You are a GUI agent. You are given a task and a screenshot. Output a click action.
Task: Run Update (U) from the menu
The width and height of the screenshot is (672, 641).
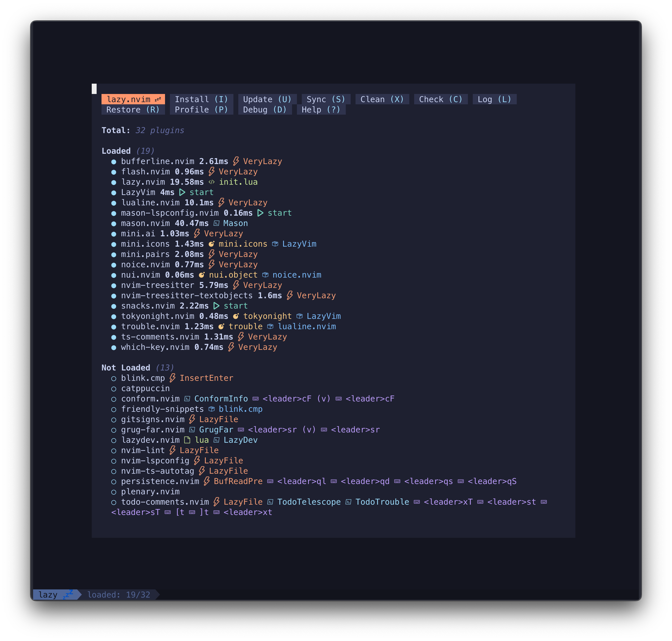pyautogui.click(x=267, y=99)
